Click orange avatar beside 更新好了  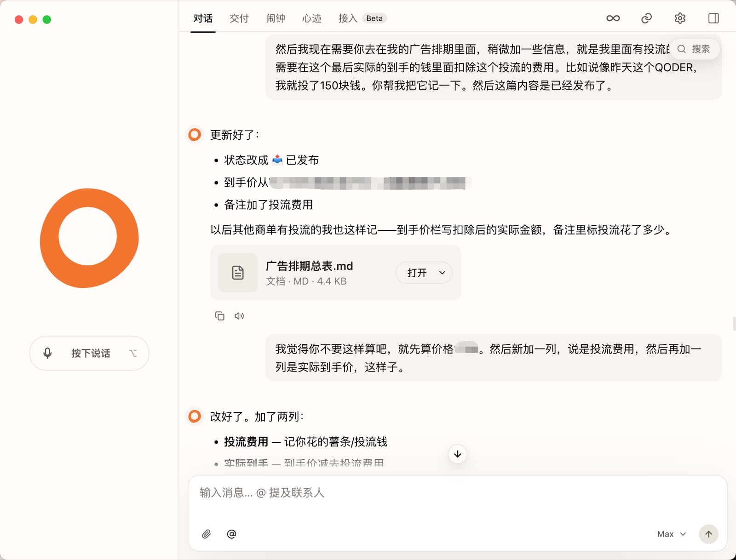(x=195, y=135)
